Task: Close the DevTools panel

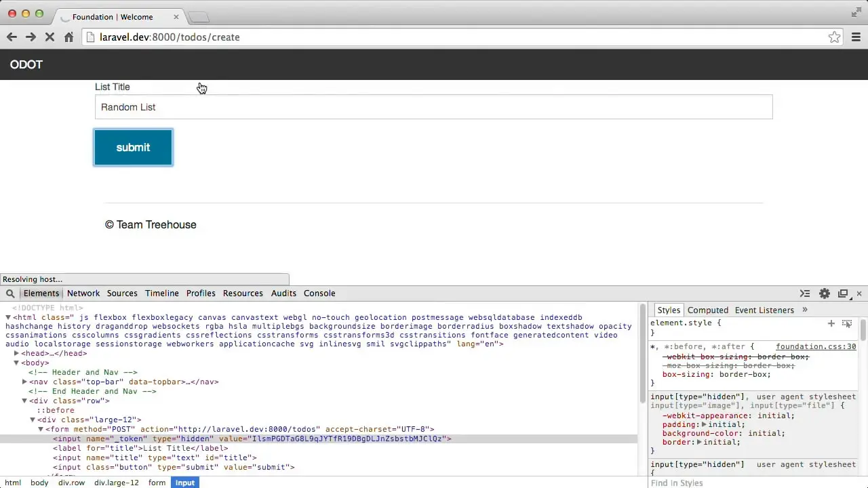Action: coord(859,293)
